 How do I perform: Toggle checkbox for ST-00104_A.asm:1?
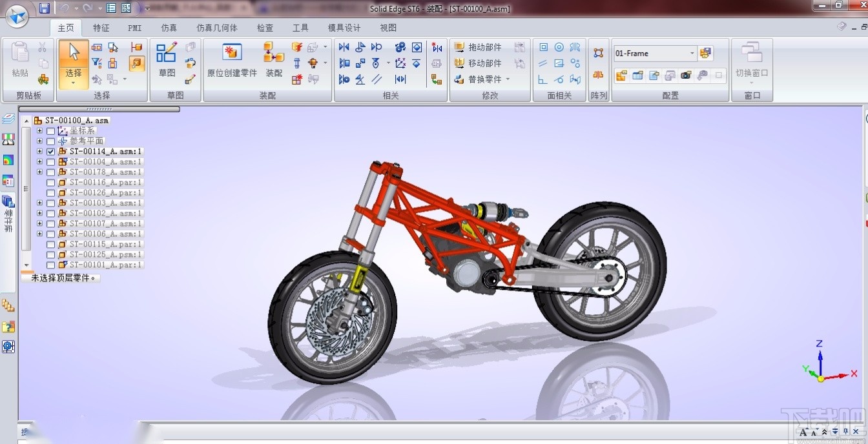(x=51, y=161)
